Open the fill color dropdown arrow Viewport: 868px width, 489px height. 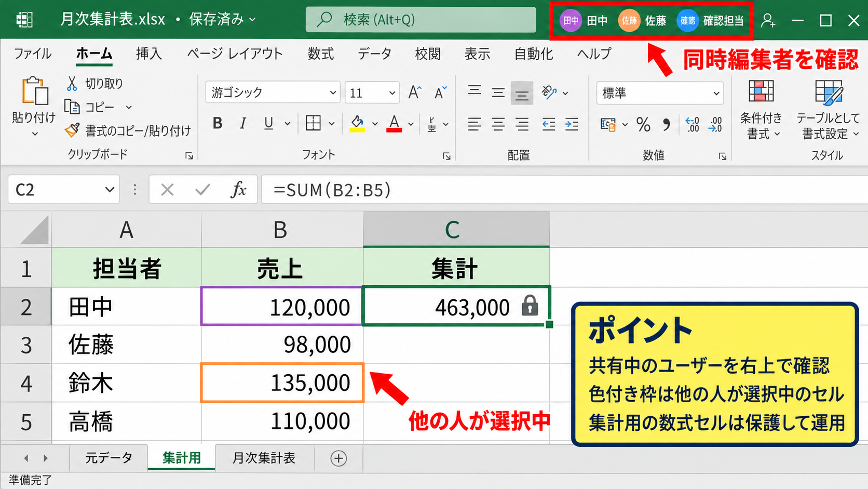point(375,124)
